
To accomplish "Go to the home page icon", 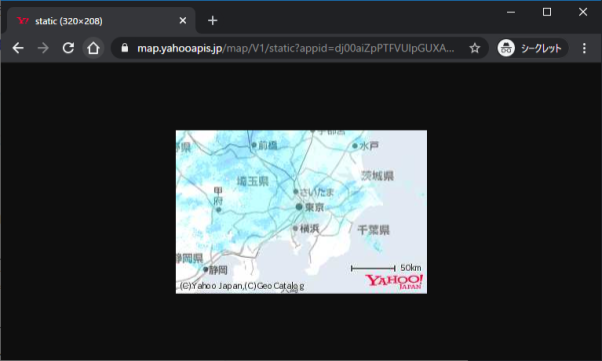I will [x=93, y=48].
